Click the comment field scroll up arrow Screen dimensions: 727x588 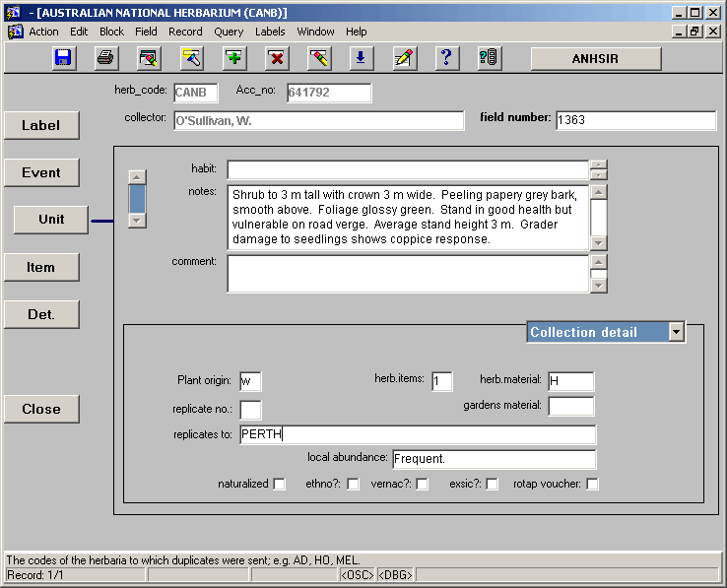(599, 262)
